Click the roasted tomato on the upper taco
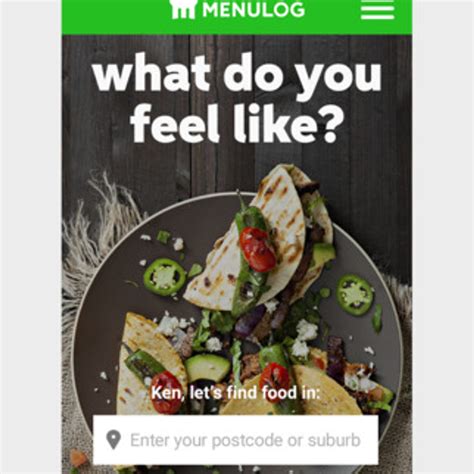This screenshot has height=474, width=474. point(258,248)
